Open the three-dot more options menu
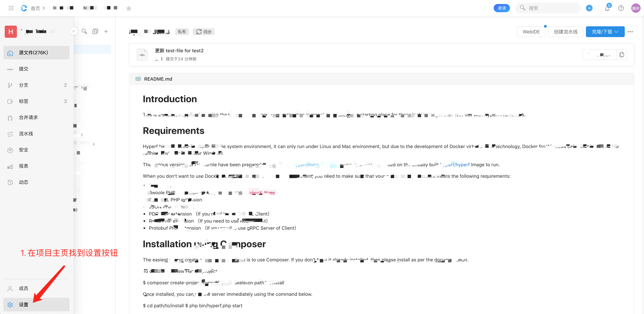Image resolution: width=644 pixels, height=314 pixels. (x=630, y=32)
